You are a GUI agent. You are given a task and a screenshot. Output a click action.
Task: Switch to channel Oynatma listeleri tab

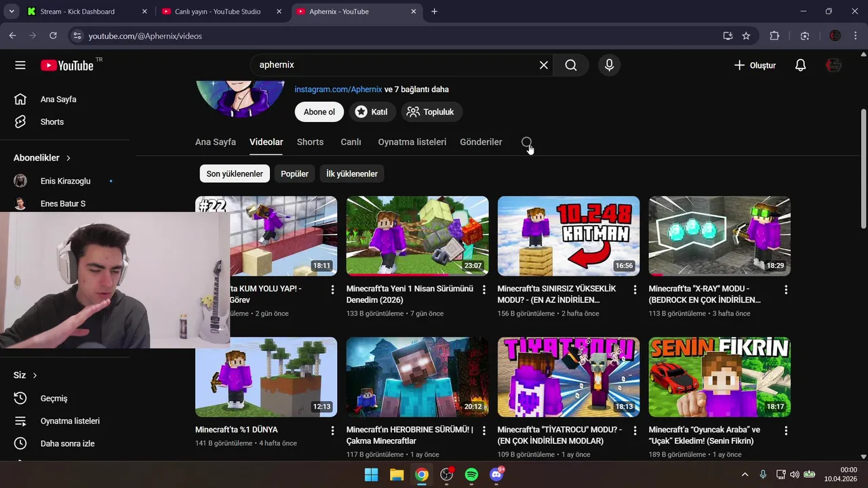coord(412,142)
